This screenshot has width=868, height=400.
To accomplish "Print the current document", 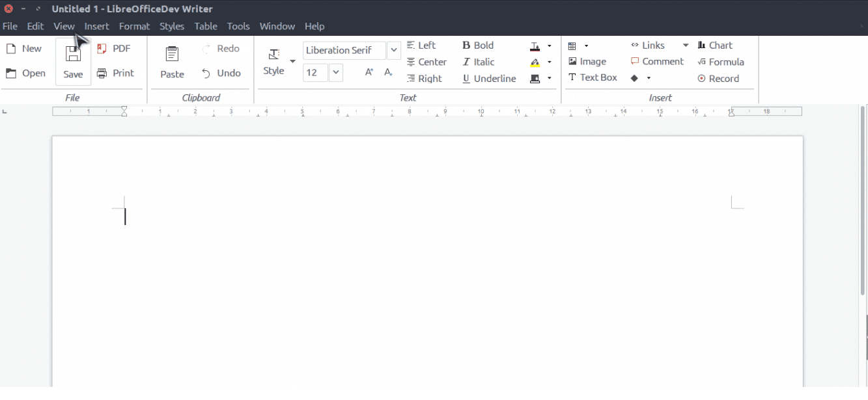I will point(117,73).
